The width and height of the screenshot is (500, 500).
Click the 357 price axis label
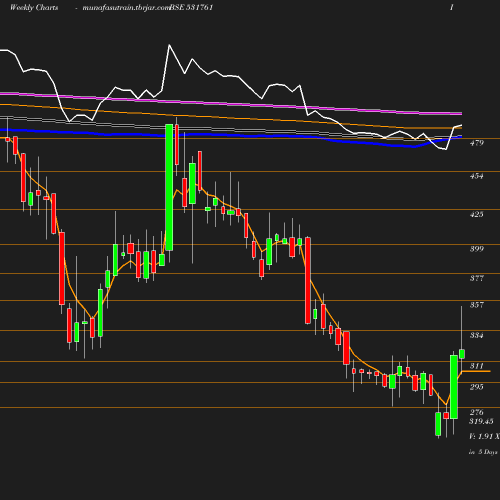tap(476, 305)
